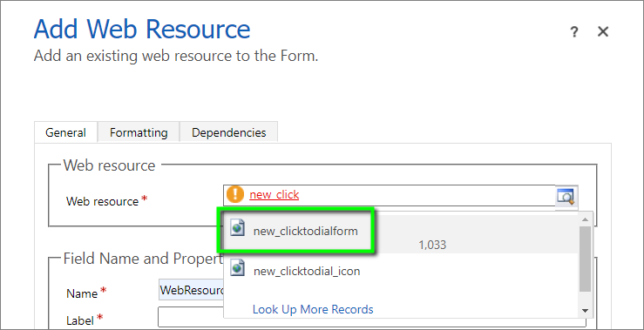Close the Add Web Resource dialog
Image resolution: width=644 pixels, height=330 pixels.
click(603, 31)
